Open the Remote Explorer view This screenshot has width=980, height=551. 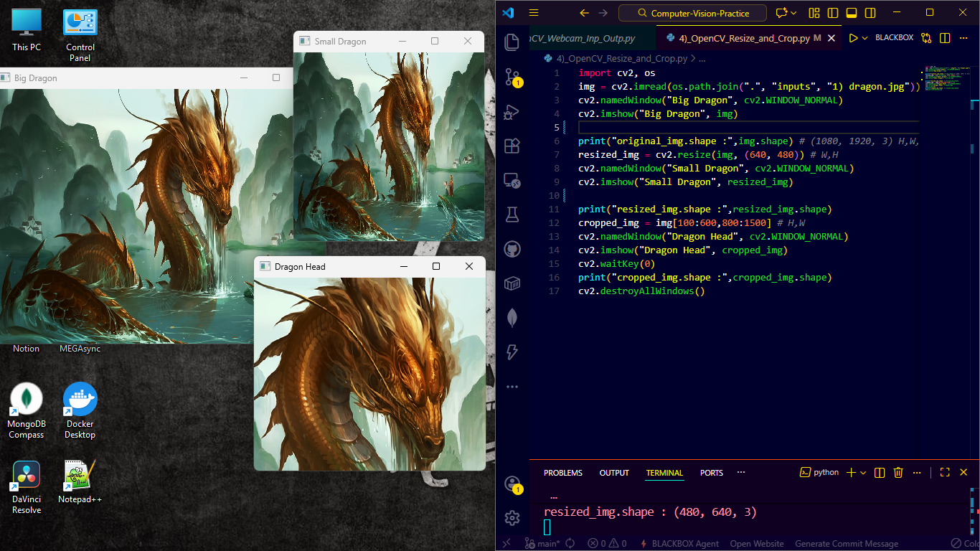click(x=512, y=180)
